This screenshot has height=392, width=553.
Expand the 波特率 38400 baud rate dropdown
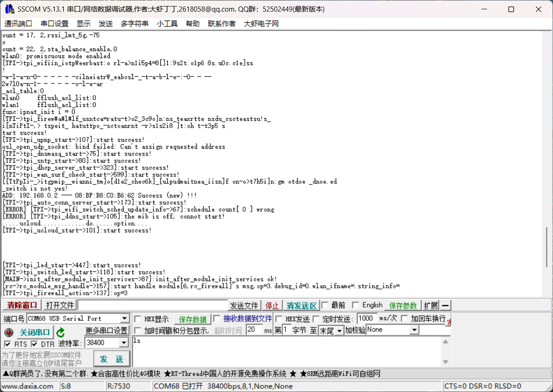click(124, 343)
